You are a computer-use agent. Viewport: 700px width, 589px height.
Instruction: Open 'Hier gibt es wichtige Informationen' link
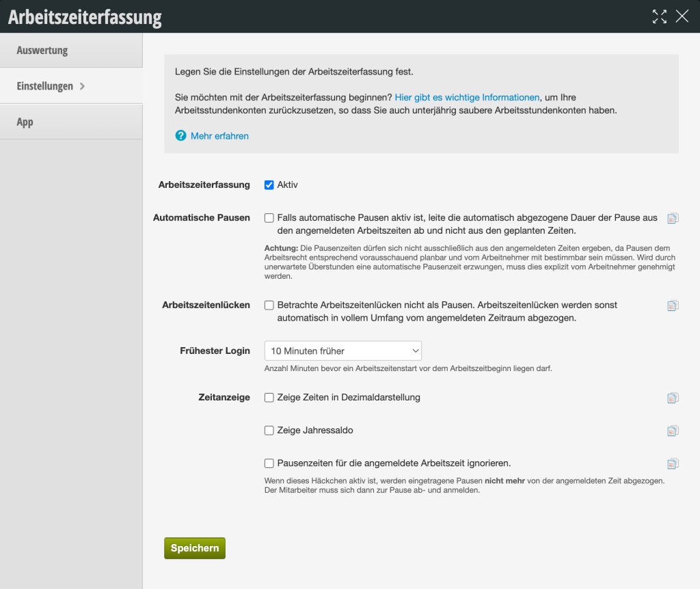467,97
